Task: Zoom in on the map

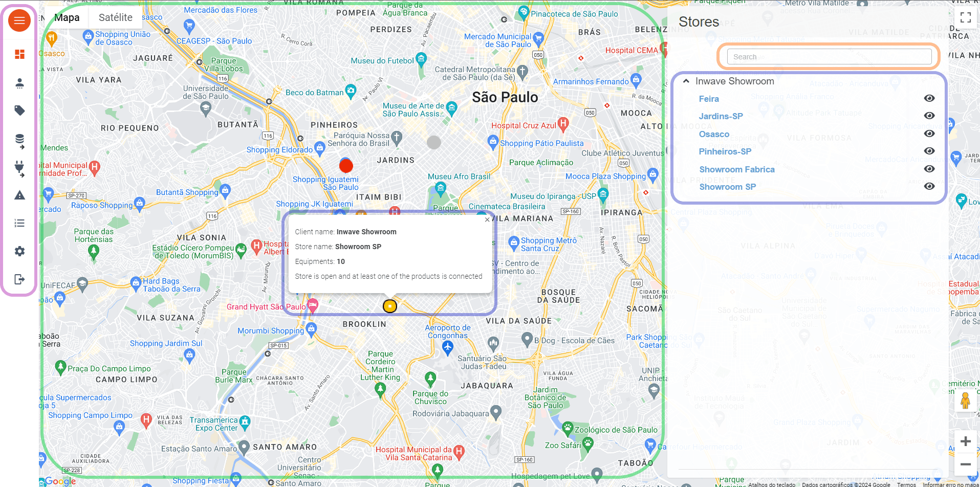Action: coord(966,441)
